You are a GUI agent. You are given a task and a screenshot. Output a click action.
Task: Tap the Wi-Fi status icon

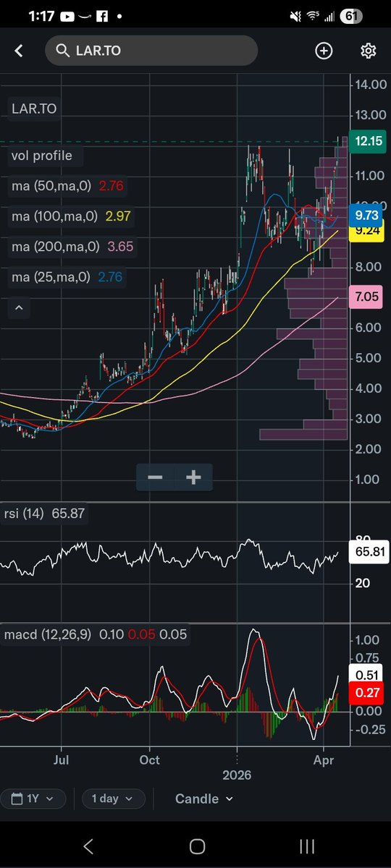(313, 15)
